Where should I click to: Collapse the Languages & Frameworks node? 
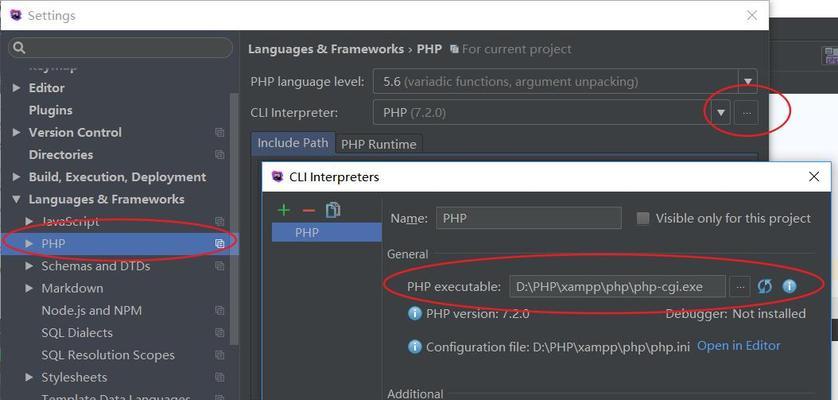(x=17, y=199)
